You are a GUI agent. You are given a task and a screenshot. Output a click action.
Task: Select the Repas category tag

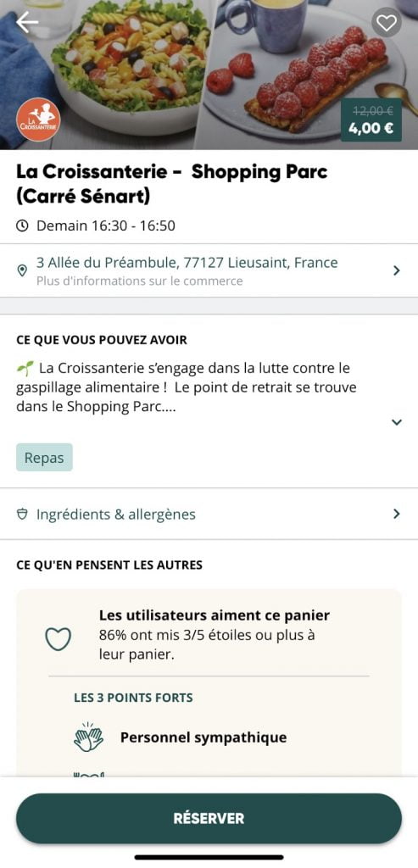[x=44, y=458]
